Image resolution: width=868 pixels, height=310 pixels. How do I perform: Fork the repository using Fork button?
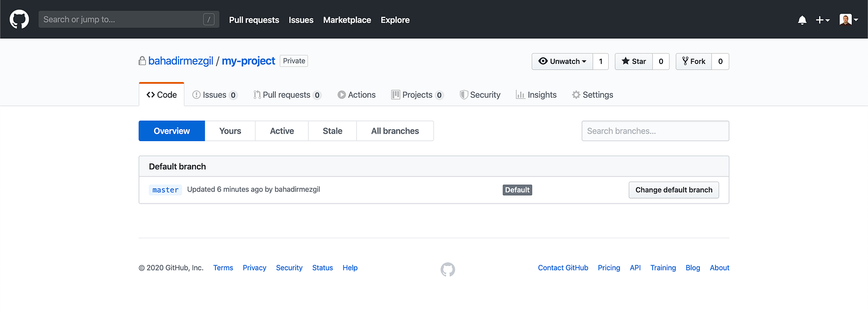coord(694,61)
